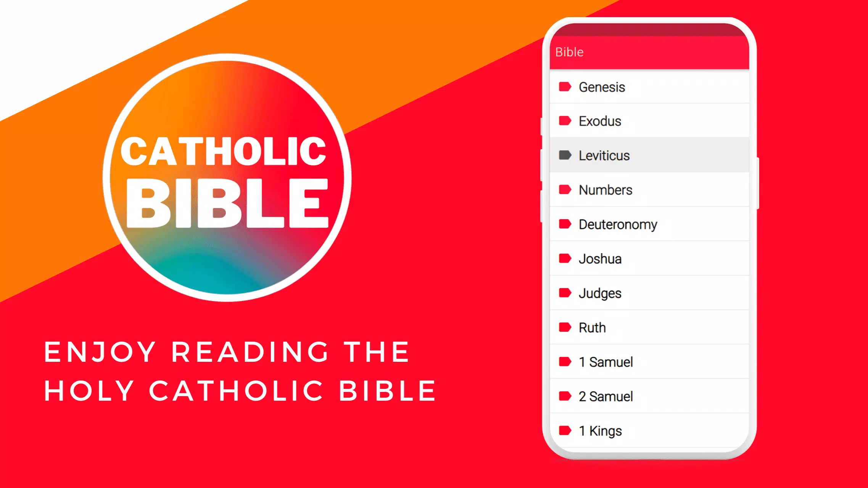868x488 pixels.
Task: Select the Deuteronomy book icon
Action: (x=565, y=224)
